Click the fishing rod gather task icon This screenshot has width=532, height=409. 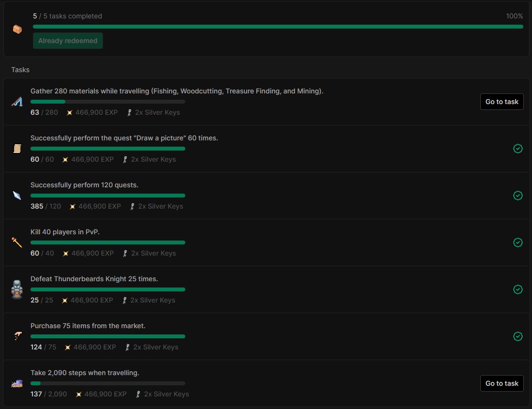17,102
